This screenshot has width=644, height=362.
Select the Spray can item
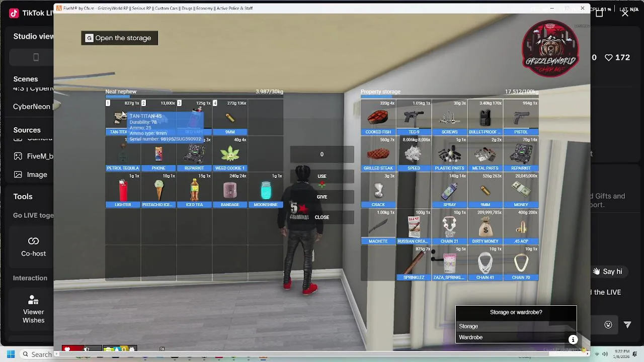tap(449, 191)
